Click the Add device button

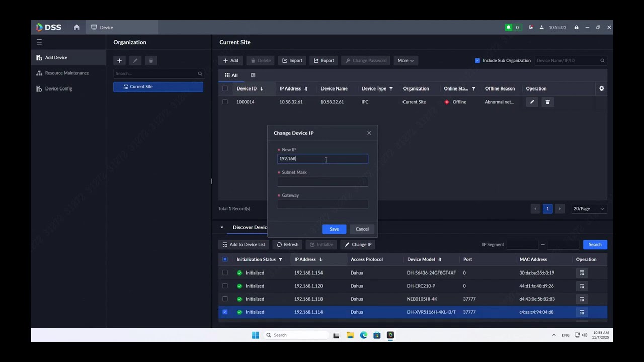coord(231,61)
